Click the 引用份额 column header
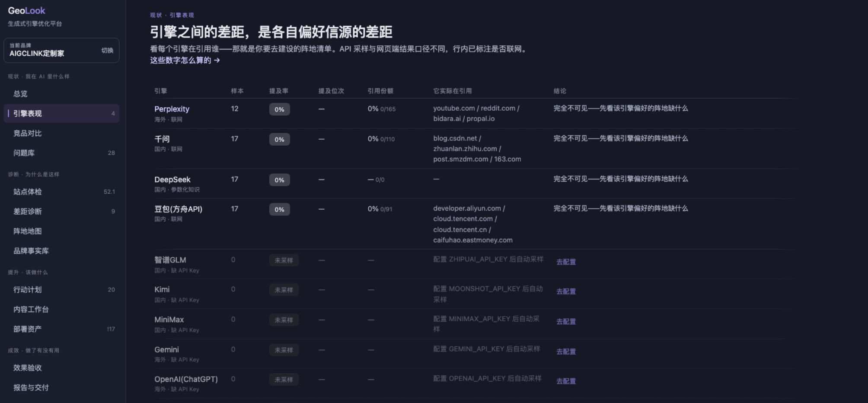Viewport: 868px width, 403px height. click(x=380, y=91)
